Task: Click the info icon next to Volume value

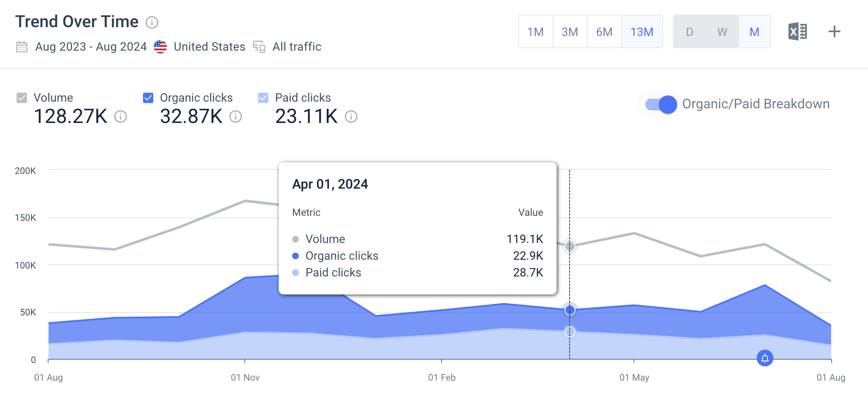Action: click(x=121, y=116)
